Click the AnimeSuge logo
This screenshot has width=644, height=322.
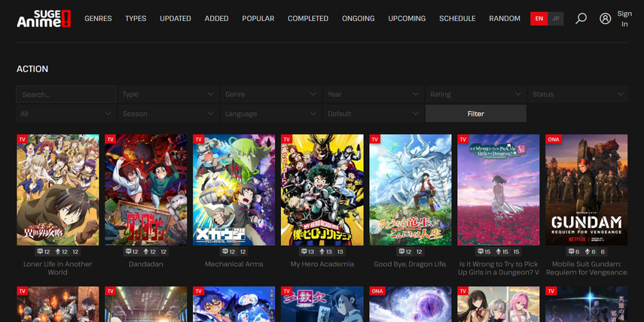click(x=44, y=18)
